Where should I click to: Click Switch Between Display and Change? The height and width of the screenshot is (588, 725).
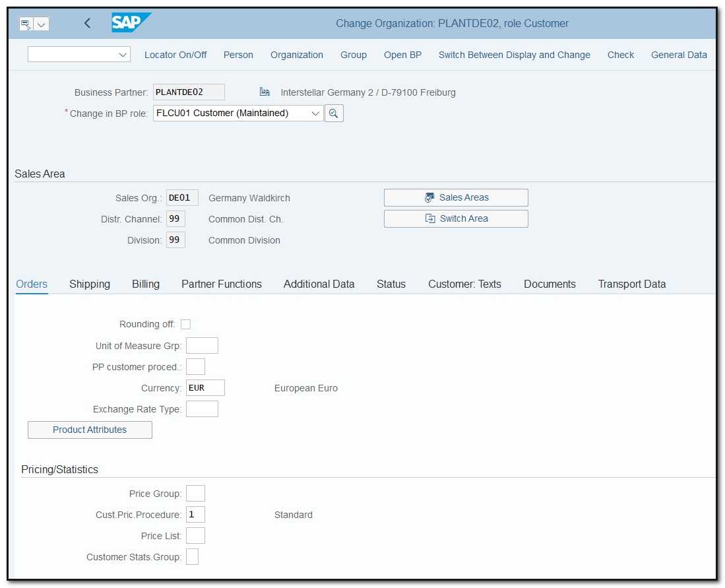click(x=515, y=55)
